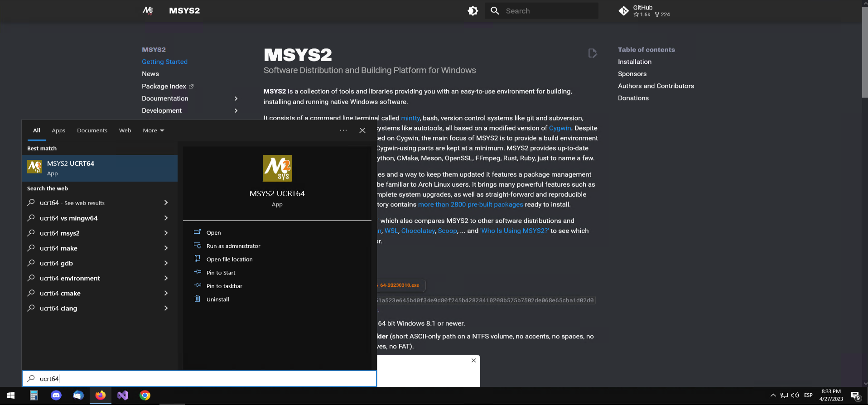Switch to Firefox in the taskbar
Viewport: 868px width, 405px height.
click(x=101, y=395)
